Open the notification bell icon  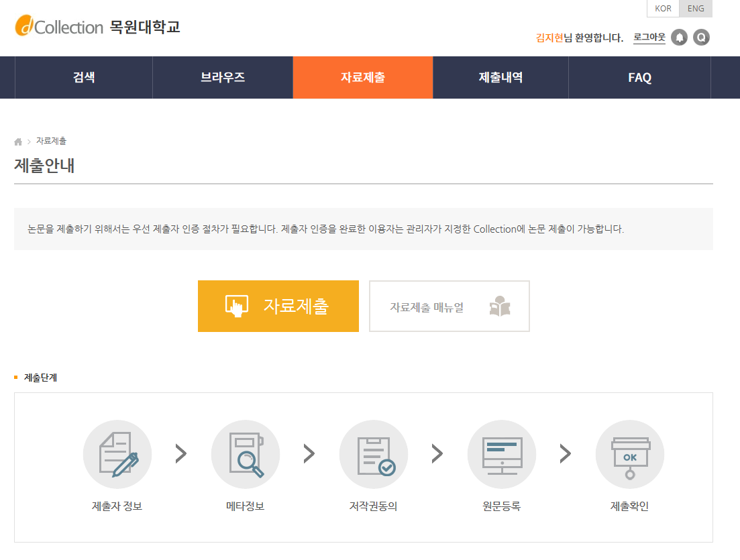click(x=679, y=38)
